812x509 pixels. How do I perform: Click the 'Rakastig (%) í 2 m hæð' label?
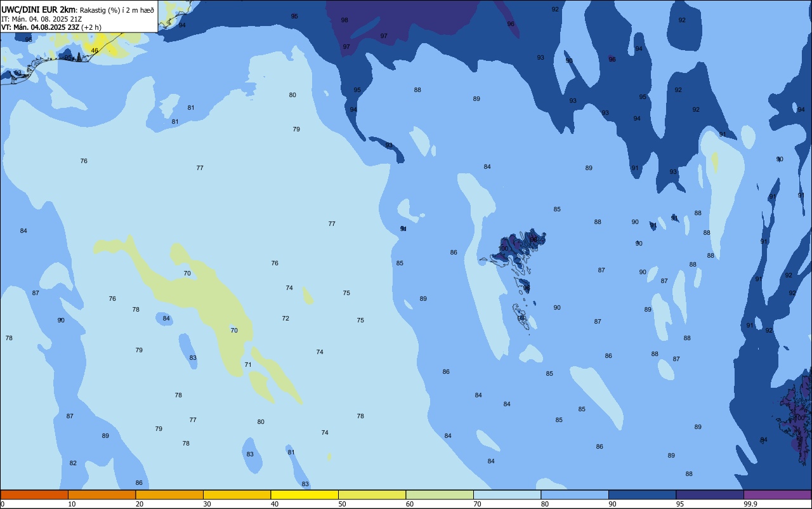[117, 10]
